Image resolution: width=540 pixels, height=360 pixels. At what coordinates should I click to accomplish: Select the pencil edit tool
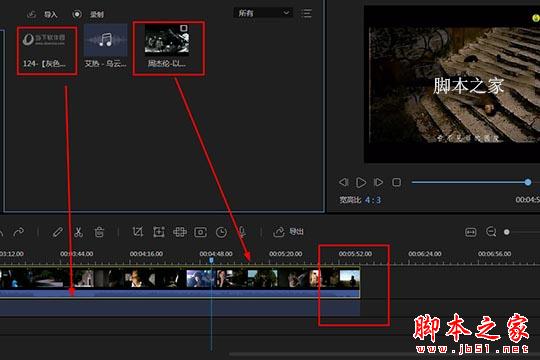(x=58, y=232)
